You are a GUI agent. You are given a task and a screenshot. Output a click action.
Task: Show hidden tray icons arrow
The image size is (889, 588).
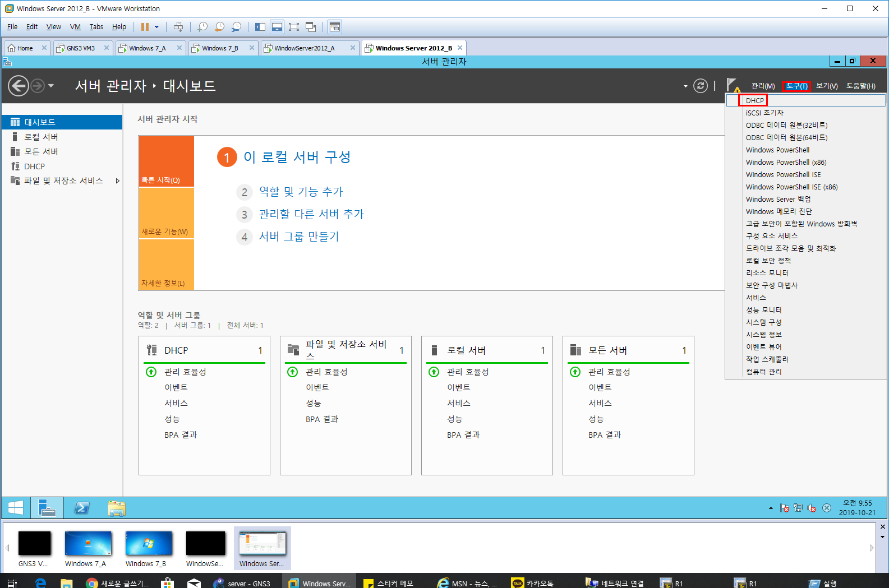click(x=771, y=508)
